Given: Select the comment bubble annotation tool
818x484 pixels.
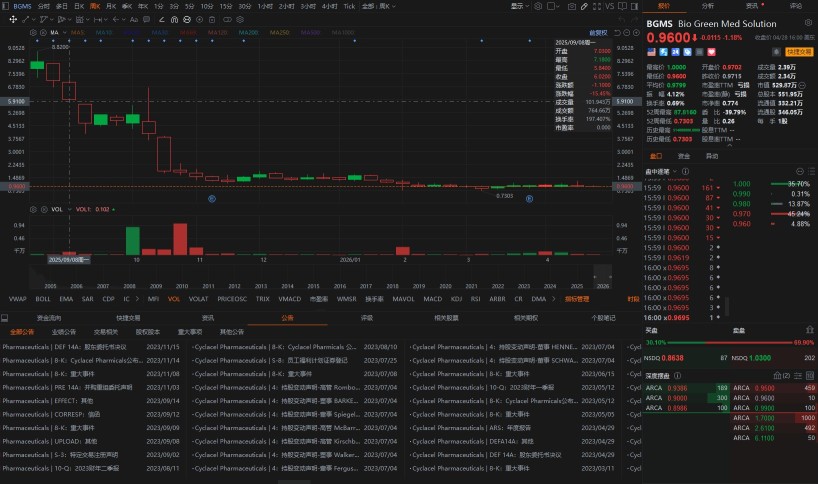Looking at the screenshot, I should 147,19.
